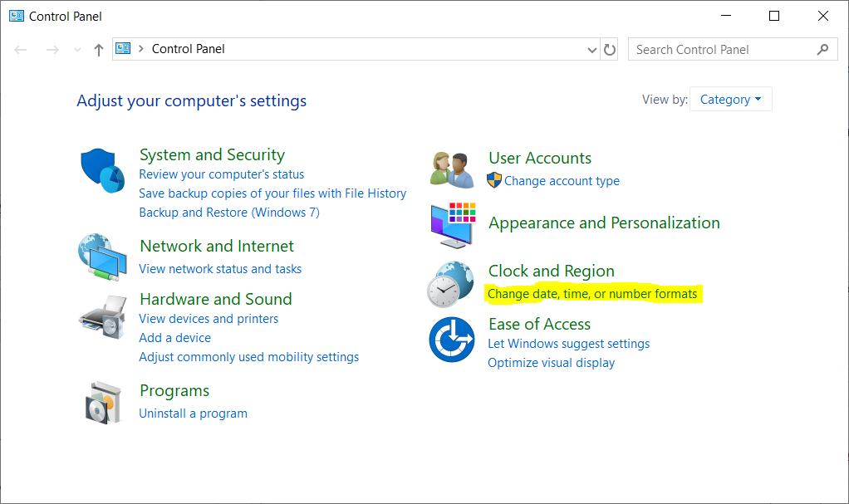Open the Hardware and Sound printer icon

103,317
